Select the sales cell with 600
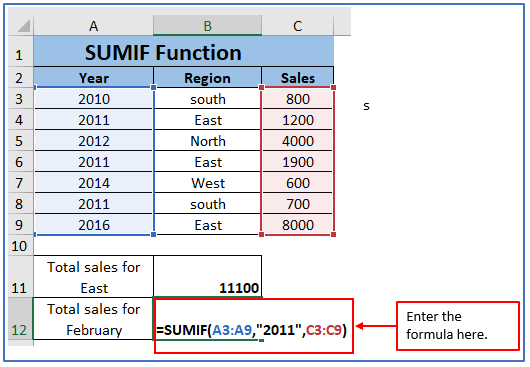The image size is (530, 367). 297,182
